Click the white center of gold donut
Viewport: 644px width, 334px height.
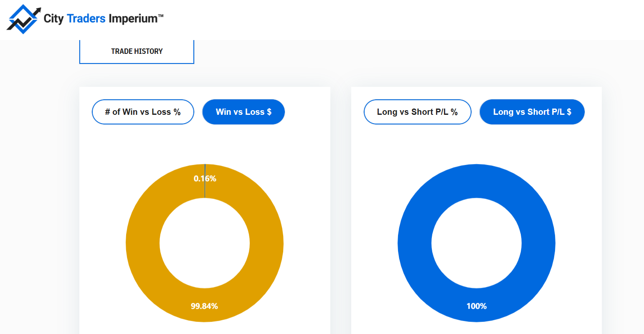click(x=205, y=243)
